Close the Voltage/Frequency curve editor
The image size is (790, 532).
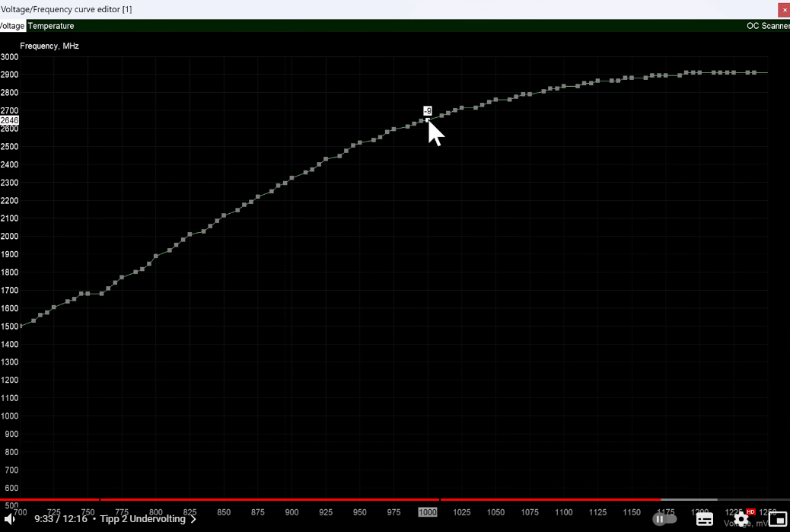[x=783, y=10]
